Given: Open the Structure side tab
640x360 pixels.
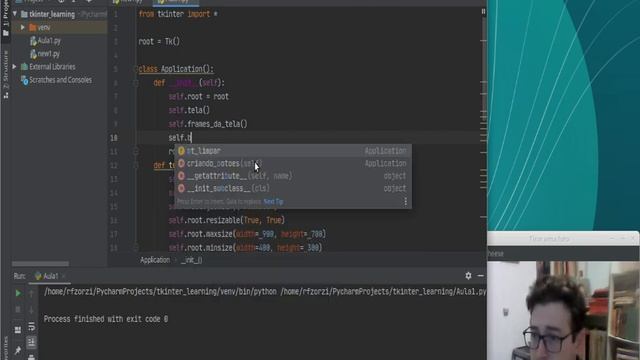Looking at the screenshot, I should [x=5, y=75].
